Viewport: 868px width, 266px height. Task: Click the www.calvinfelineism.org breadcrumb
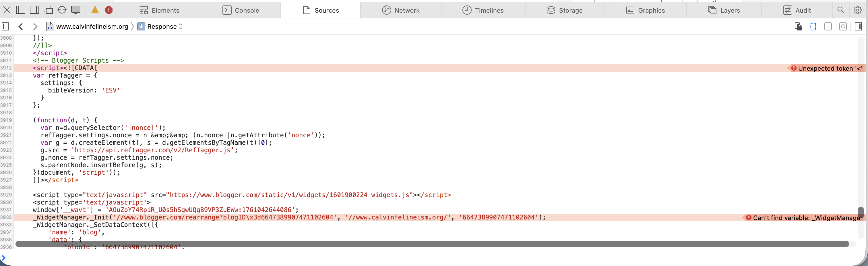coord(88,26)
